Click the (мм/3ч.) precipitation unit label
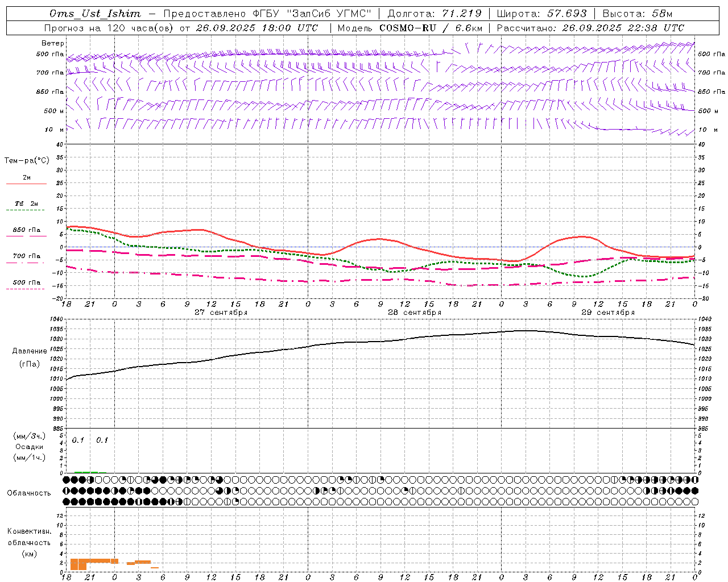This screenshot has height=582, width=728. coord(29,436)
